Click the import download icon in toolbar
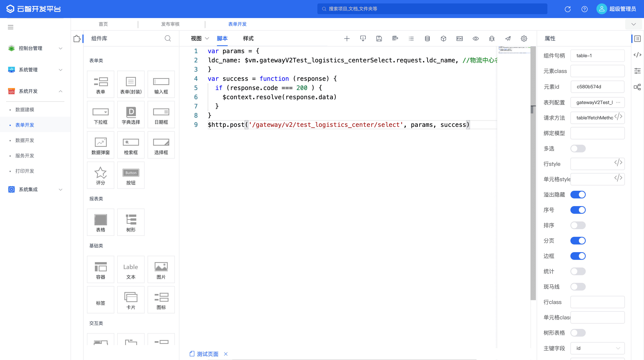Image resolution: width=644 pixels, height=360 pixels. click(x=363, y=39)
